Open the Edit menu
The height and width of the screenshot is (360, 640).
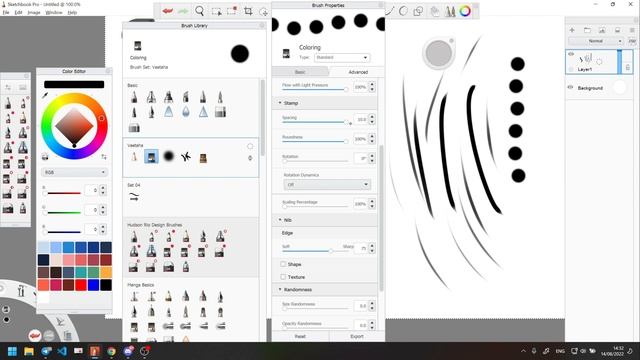pyautogui.click(x=18, y=13)
